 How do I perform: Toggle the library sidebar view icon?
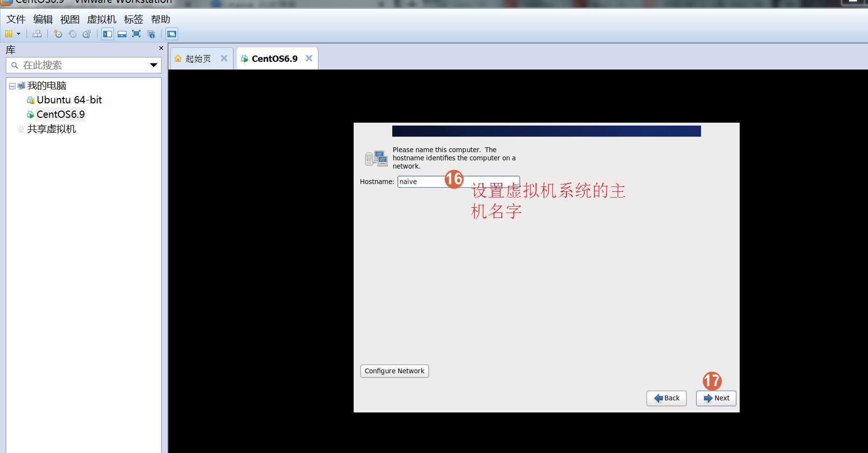tap(108, 34)
